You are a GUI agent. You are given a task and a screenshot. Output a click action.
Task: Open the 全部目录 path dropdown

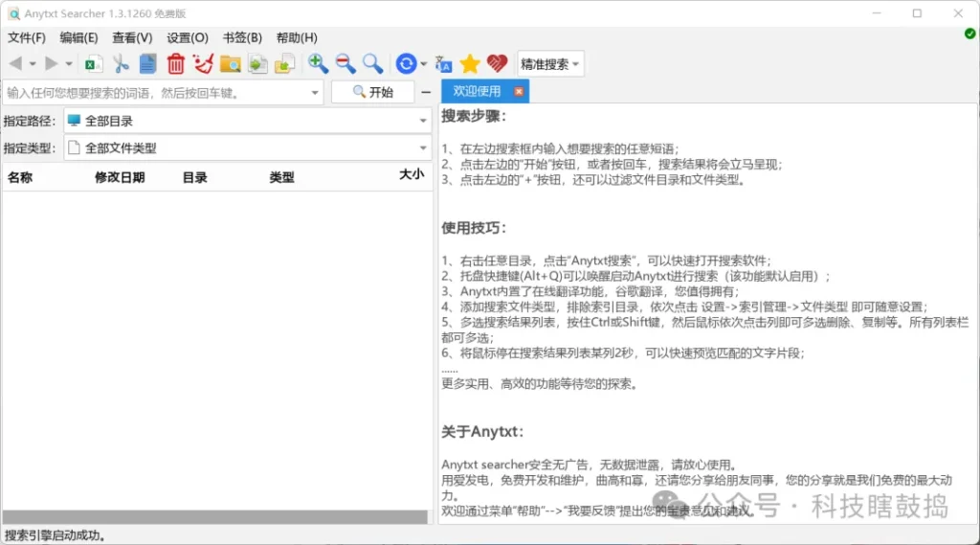pyautogui.click(x=247, y=121)
